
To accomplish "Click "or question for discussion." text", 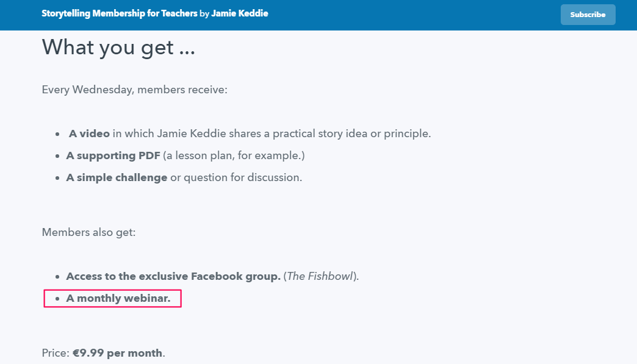I will [237, 178].
